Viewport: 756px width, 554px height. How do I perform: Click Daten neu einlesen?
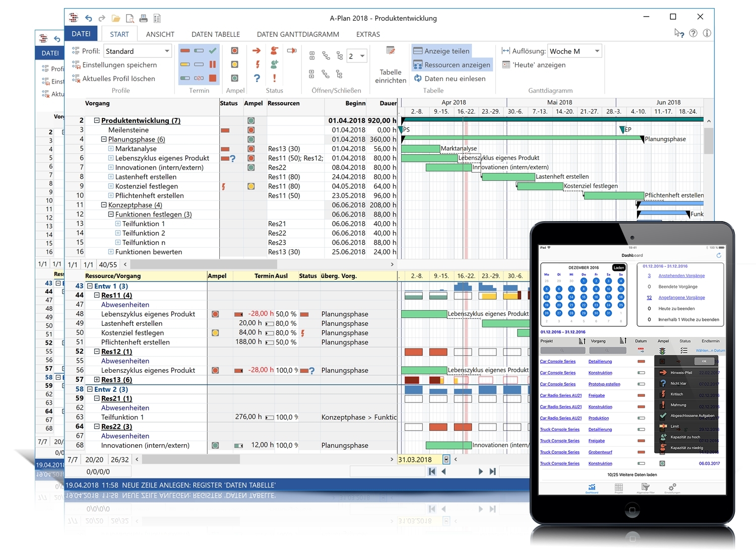[450, 79]
